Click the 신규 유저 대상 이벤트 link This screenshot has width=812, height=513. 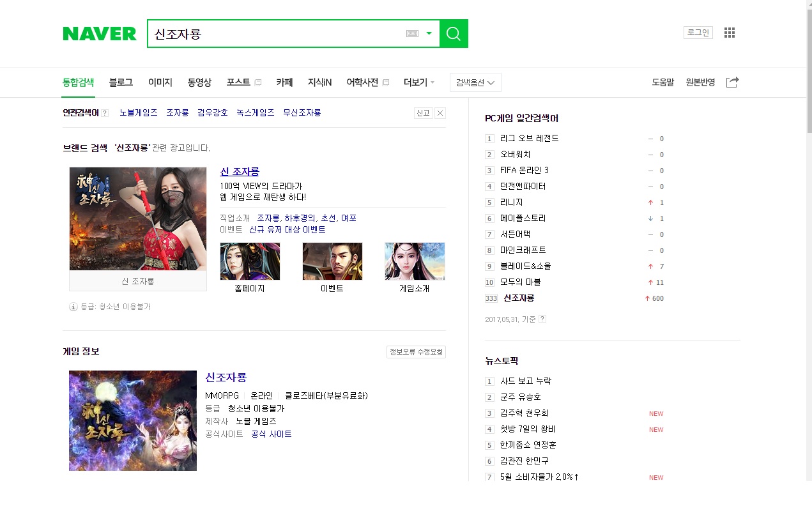point(287,229)
